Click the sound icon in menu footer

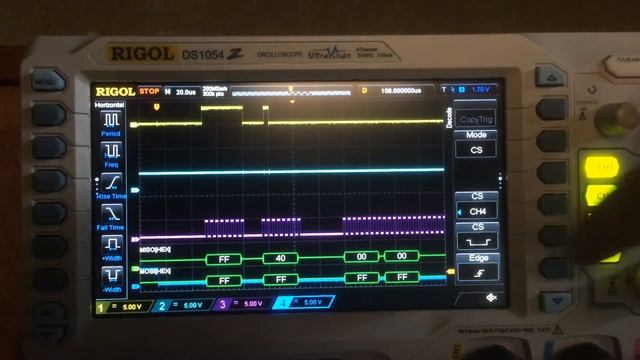[x=491, y=298]
